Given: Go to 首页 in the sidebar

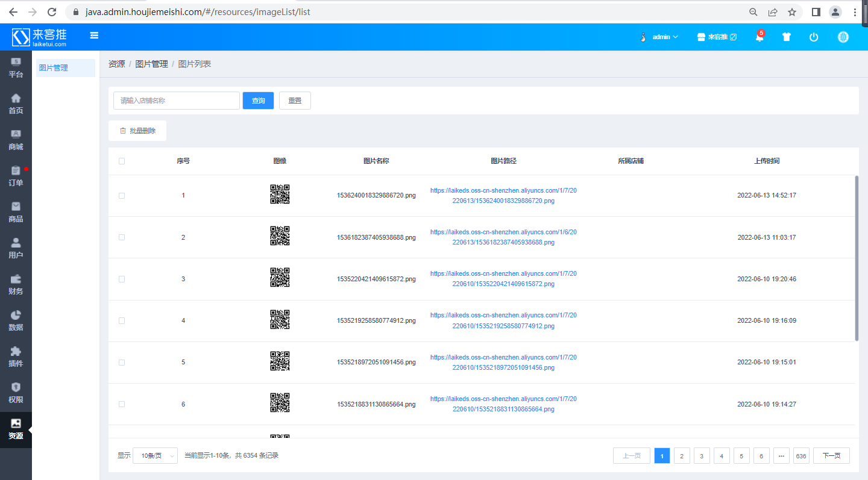Looking at the screenshot, I should coord(16,104).
